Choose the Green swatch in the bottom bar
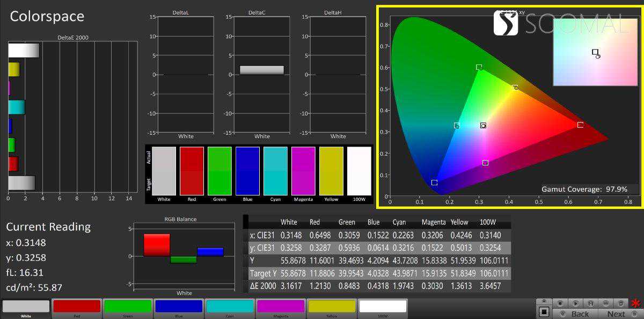The height and width of the screenshot is (319, 644). click(127, 307)
